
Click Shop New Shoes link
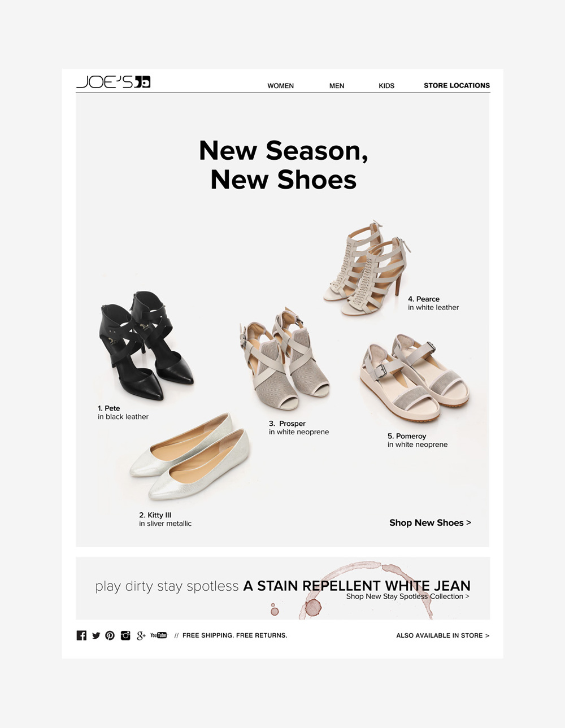(430, 522)
